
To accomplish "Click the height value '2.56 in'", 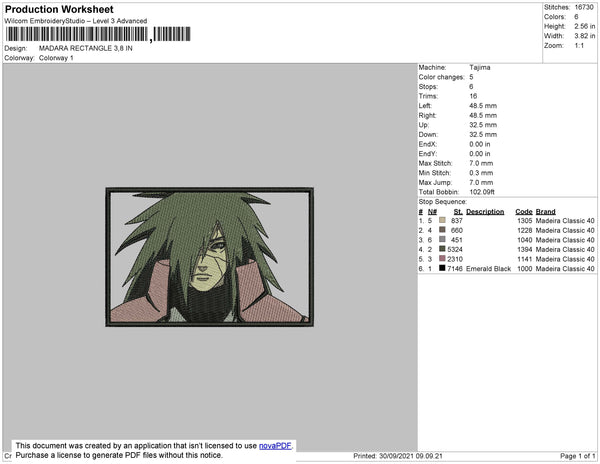I will 584,26.
